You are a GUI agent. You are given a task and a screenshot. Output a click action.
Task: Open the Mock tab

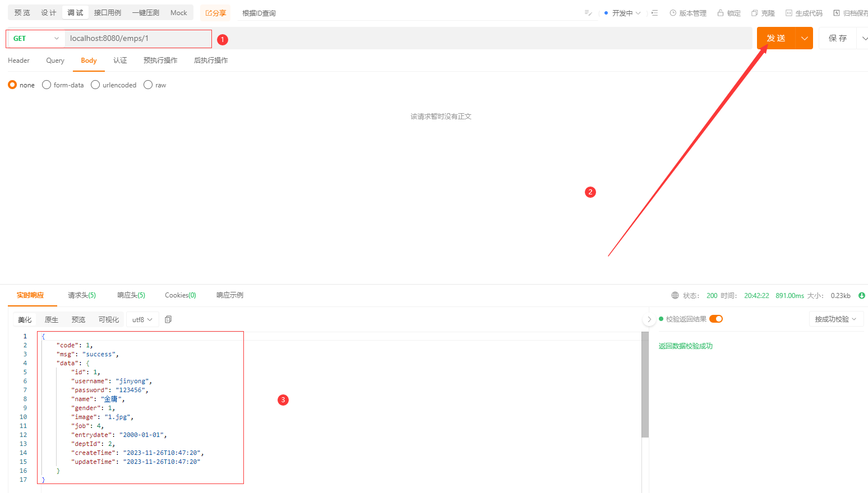tap(179, 12)
